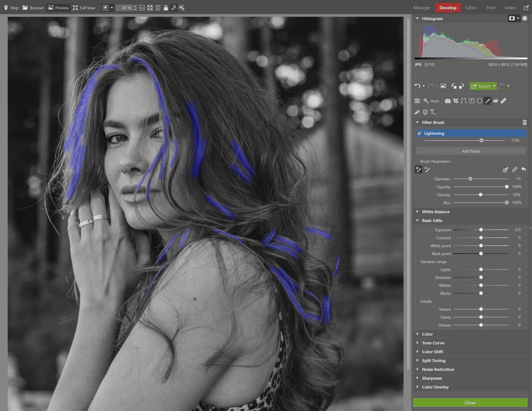Click the fit-to-screen zoom icon
The height and width of the screenshot is (411, 532).
coord(150,7)
